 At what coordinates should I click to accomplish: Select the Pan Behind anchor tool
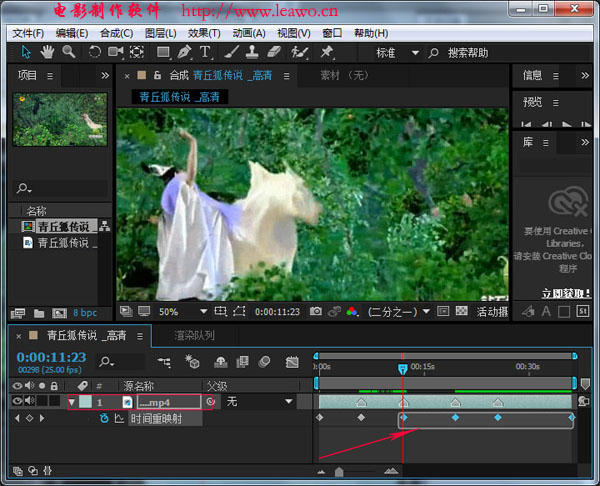coord(137,52)
